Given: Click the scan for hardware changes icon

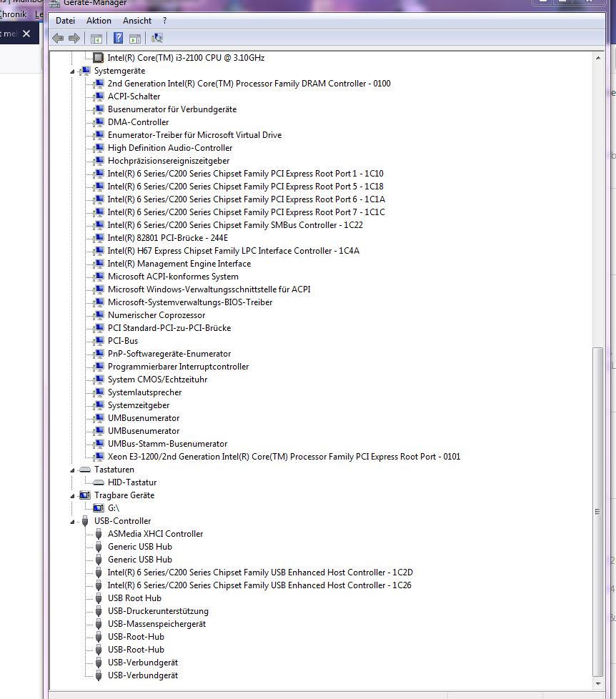Looking at the screenshot, I should tap(157, 39).
